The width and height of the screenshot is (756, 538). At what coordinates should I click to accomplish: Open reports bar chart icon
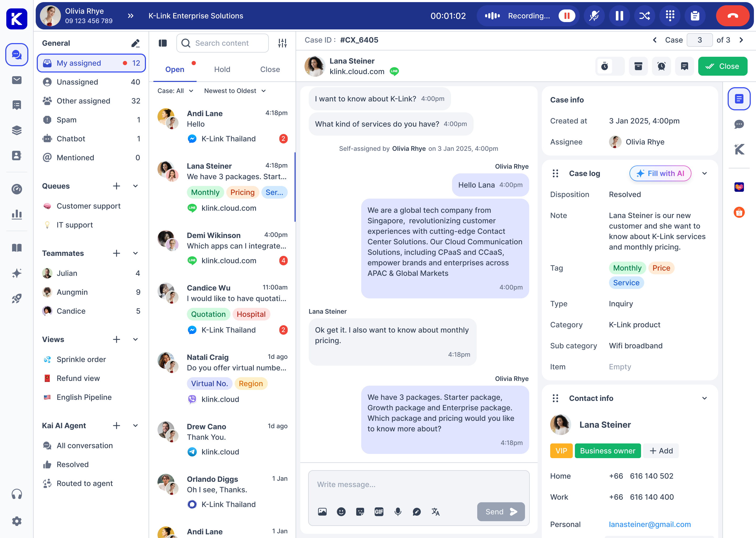17,214
